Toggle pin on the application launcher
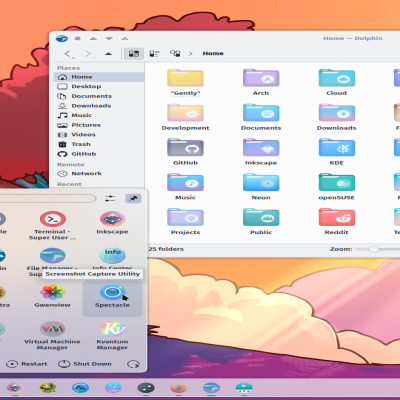 tap(133, 199)
